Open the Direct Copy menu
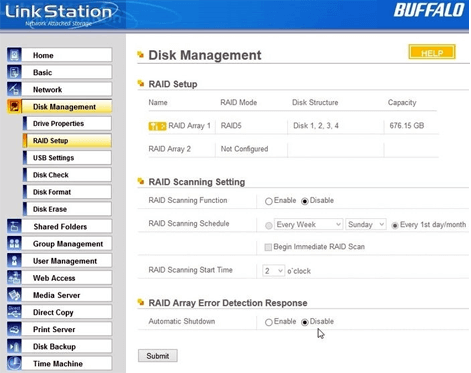Image resolution: width=471 pixels, height=373 pixels. [x=67, y=312]
